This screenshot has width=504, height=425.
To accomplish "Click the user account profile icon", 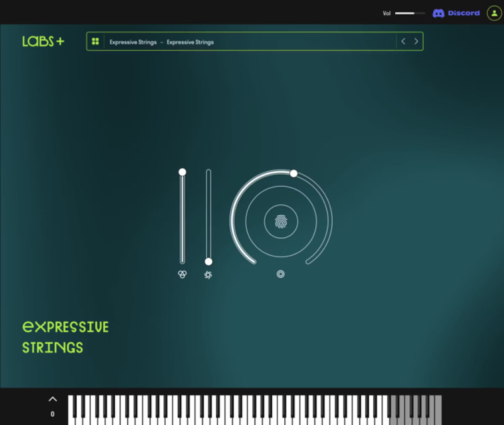I will pyautogui.click(x=494, y=13).
